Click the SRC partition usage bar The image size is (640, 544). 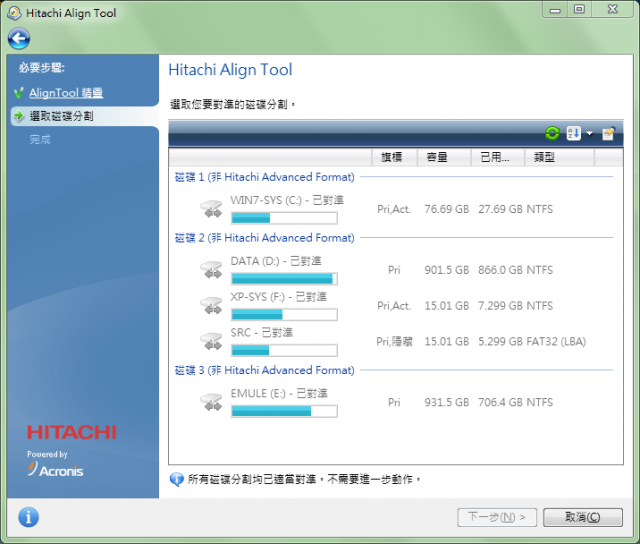[x=284, y=350]
